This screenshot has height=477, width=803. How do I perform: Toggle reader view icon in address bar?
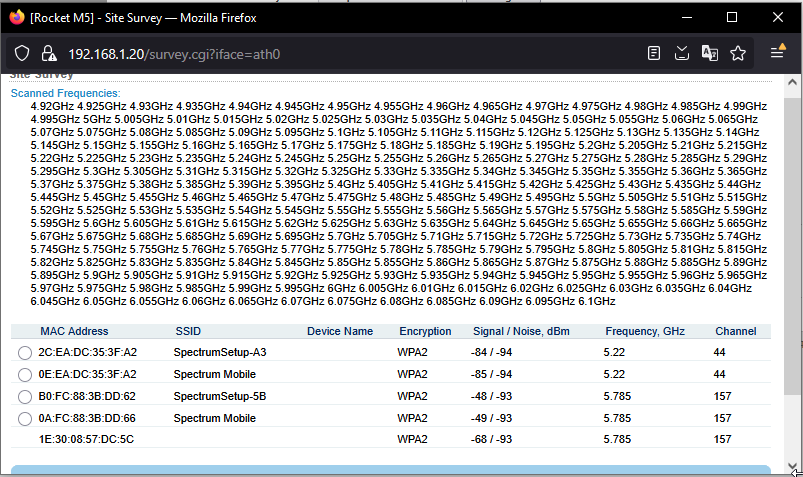tap(653, 53)
